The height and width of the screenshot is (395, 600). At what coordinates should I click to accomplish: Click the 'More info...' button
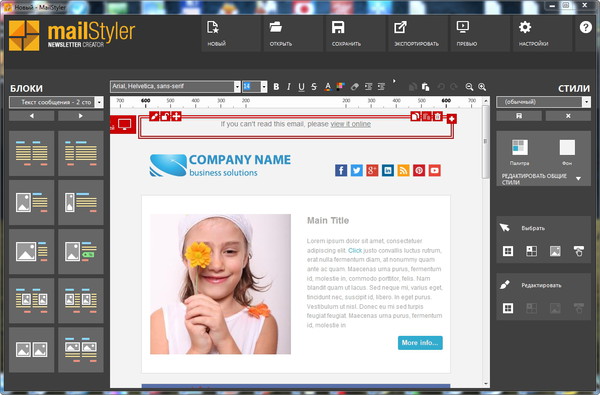[x=420, y=343]
